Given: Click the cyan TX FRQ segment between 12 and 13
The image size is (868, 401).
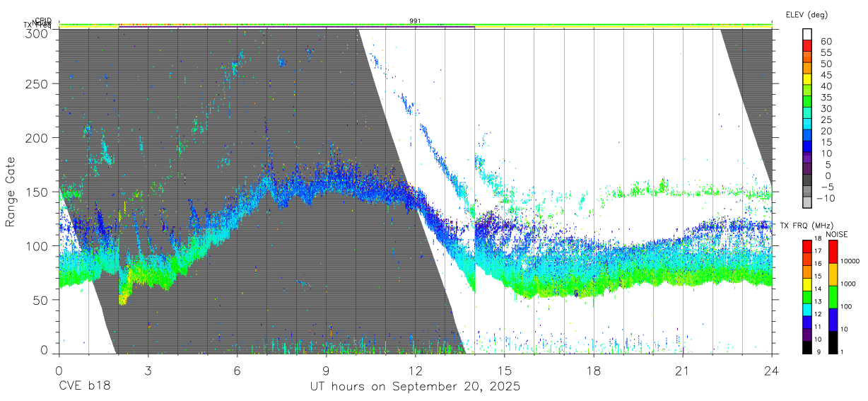Looking at the screenshot, I should pyautogui.click(x=807, y=309).
